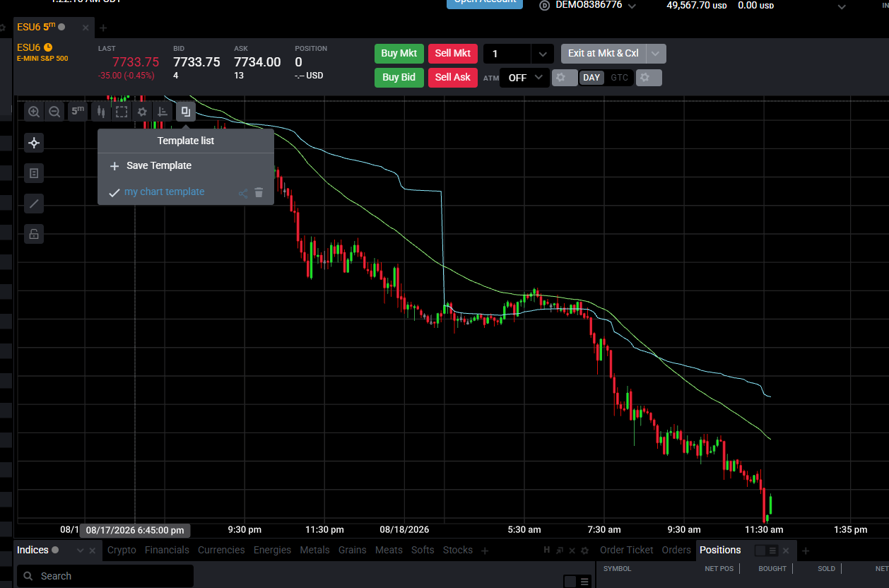
Task: Click the plus icon beside Save Template
Action: click(114, 166)
